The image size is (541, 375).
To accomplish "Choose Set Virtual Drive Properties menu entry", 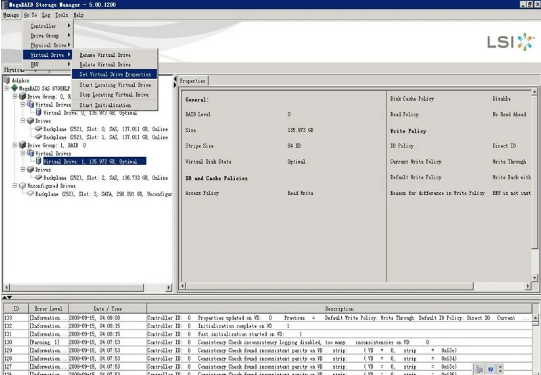I will (x=115, y=74).
